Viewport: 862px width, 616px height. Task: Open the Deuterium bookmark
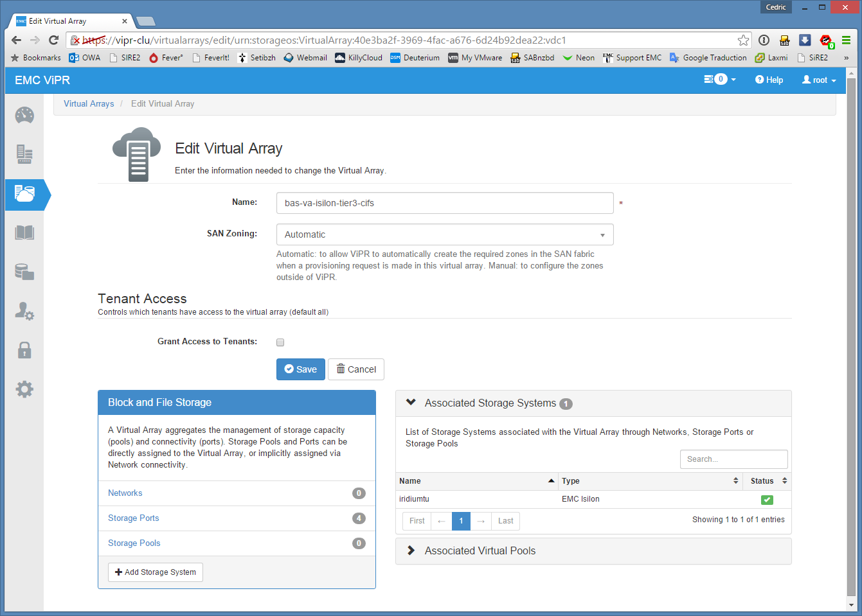pyautogui.click(x=415, y=58)
